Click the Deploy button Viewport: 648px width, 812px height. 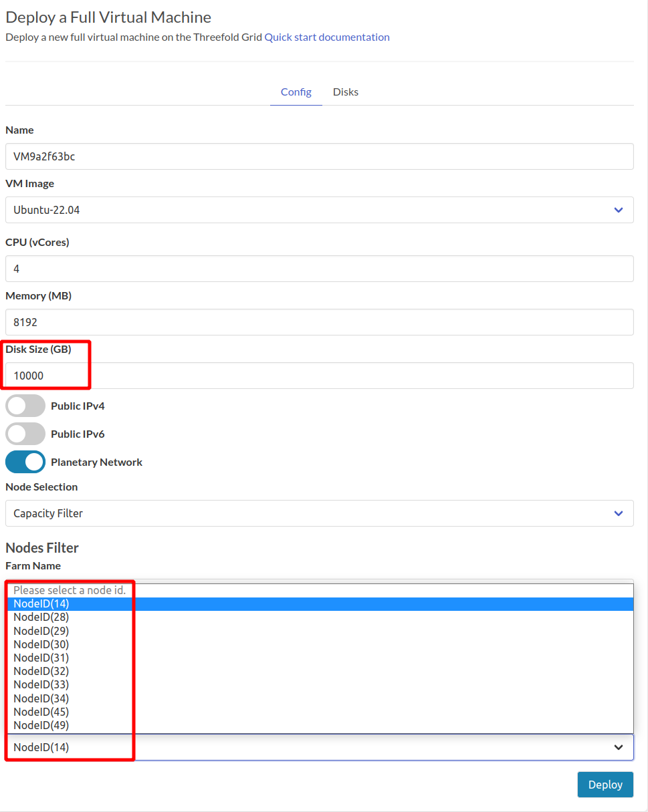[605, 784]
